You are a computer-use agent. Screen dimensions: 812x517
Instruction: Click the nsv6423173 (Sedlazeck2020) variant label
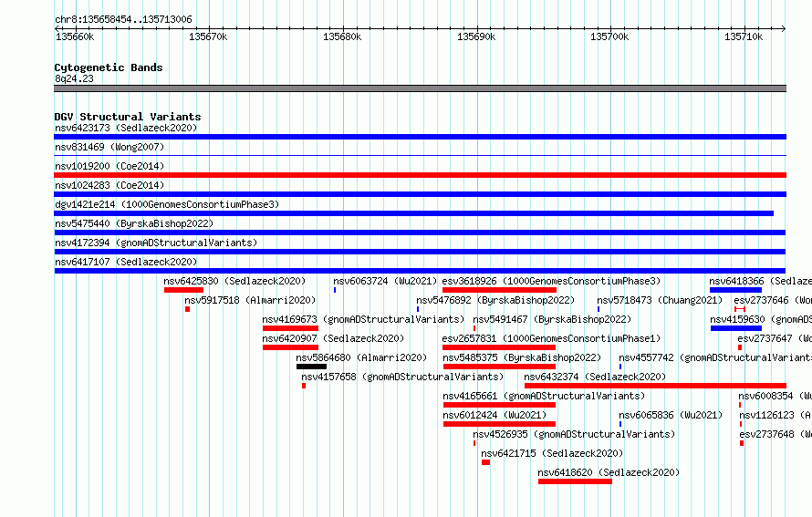tap(126, 128)
